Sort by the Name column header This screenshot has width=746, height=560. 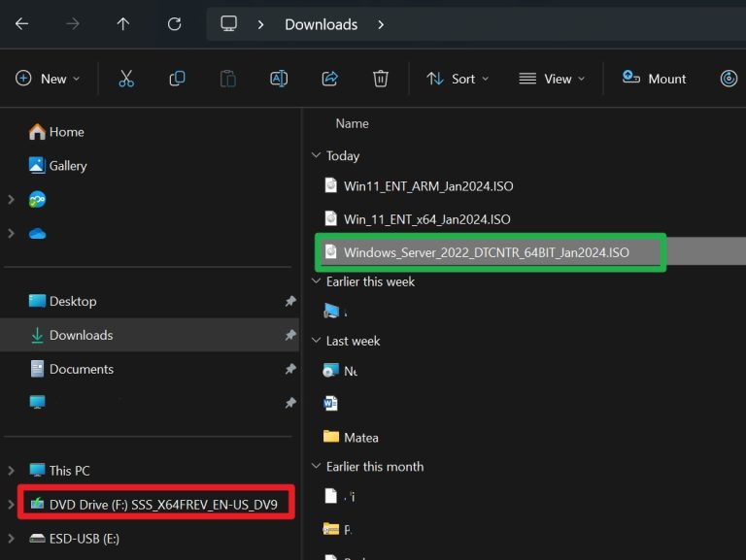coord(352,123)
